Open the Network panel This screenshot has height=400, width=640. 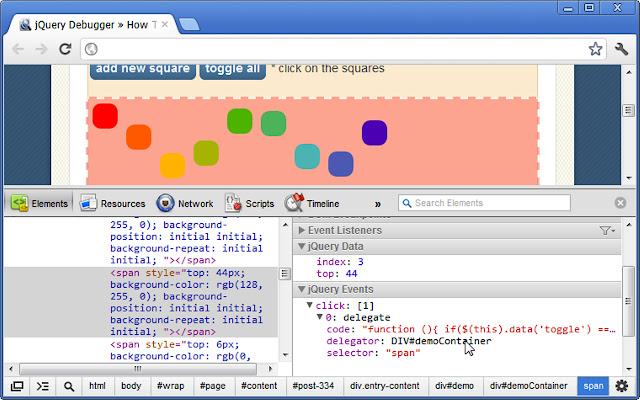(x=185, y=203)
